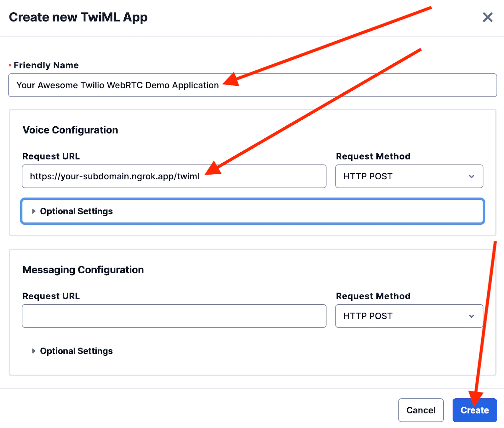Screen dimensions: 504x428
Task: Open the Messaging Request Method dropdown
Action: tap(409, 316)
